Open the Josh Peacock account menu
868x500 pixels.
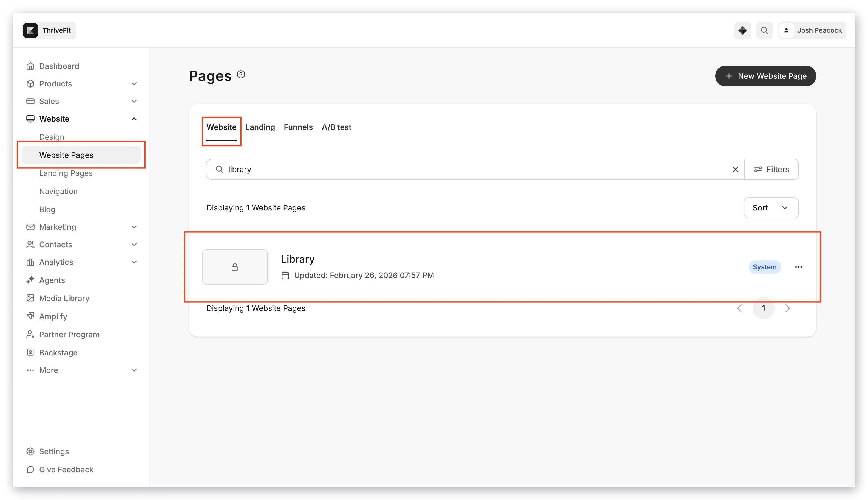(812, 30)
